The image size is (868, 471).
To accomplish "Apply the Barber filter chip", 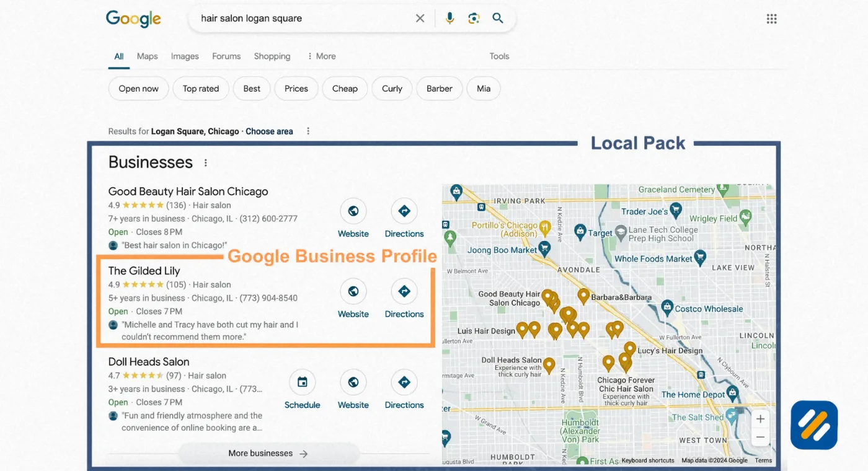I will point(440,89).
